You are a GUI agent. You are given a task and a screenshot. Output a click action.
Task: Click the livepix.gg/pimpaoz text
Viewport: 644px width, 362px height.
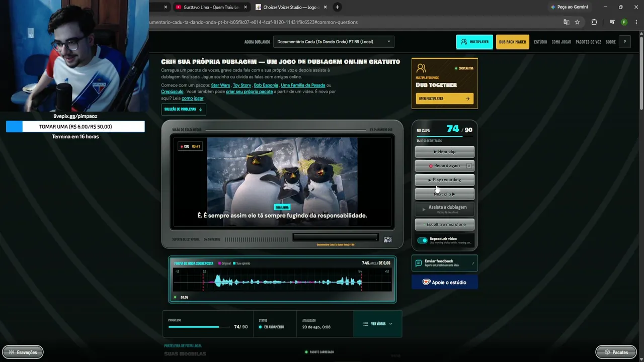(x=75, y=116)
